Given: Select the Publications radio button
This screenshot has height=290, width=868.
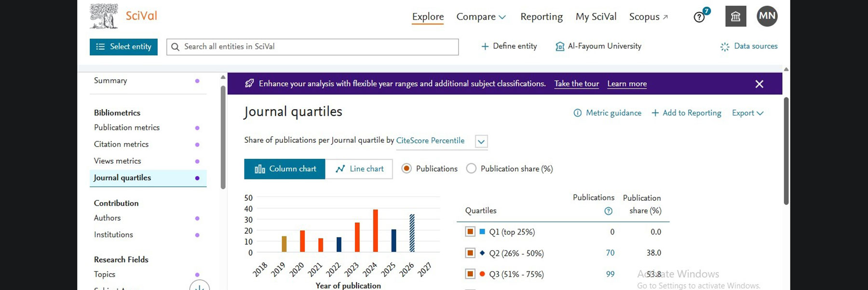Looking at the screenshot, I should (x=407, y=168).
